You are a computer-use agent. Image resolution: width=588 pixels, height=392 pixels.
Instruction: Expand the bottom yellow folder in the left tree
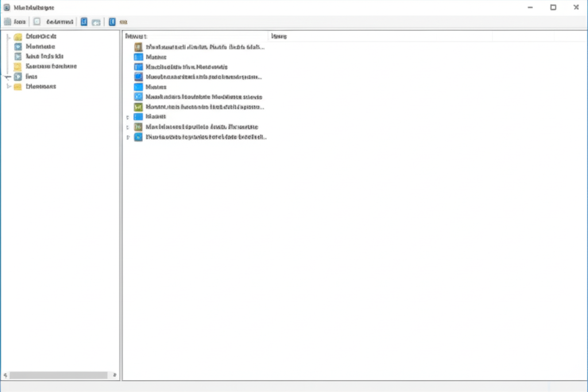click(x=9, y=86)
